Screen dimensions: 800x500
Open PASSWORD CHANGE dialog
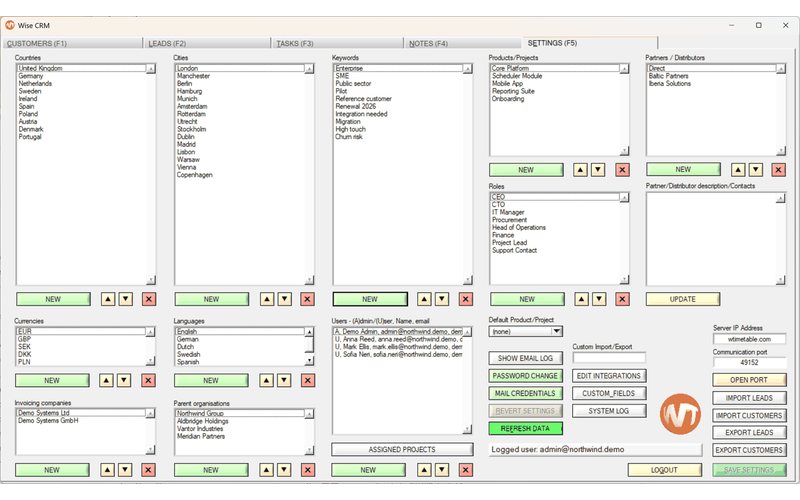526,376
